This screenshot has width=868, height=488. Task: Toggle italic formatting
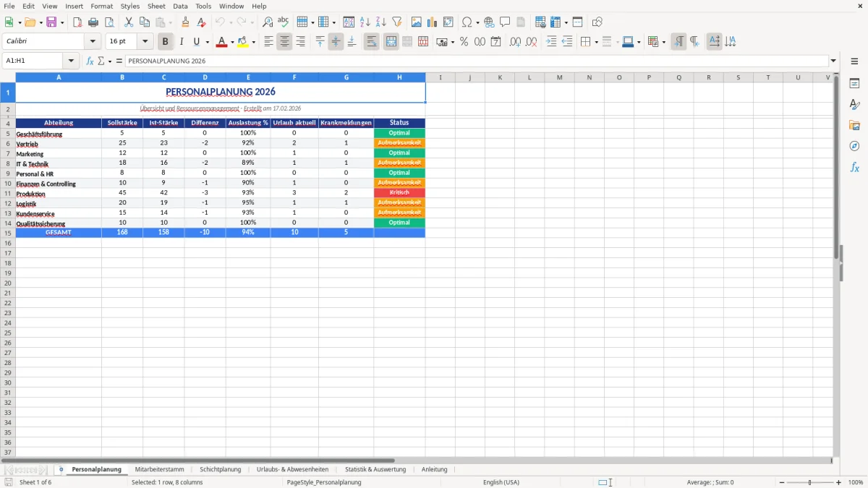coord(181,41)
